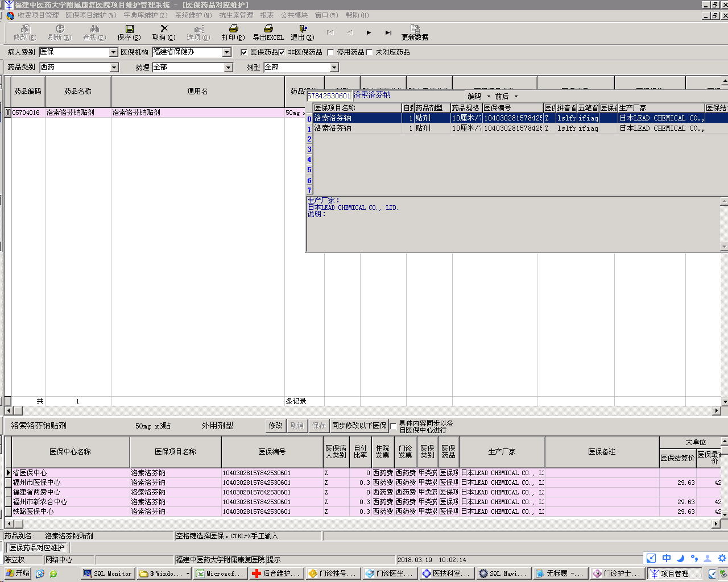Click the input-method 中 language icon
Image resolution: width=728 pixels, height=582 pixels.
click(666, 558)
